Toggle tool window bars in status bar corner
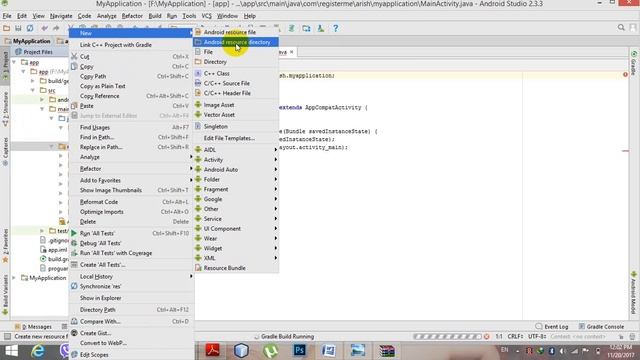Screen dimensions: 640x360 tap(7, 336)
